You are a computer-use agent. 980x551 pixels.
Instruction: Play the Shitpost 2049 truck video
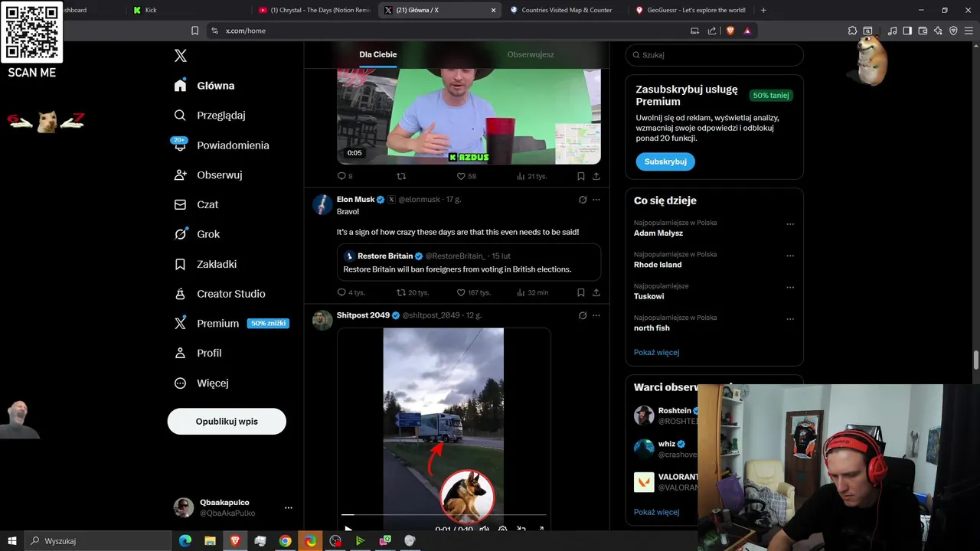point(348,528)
